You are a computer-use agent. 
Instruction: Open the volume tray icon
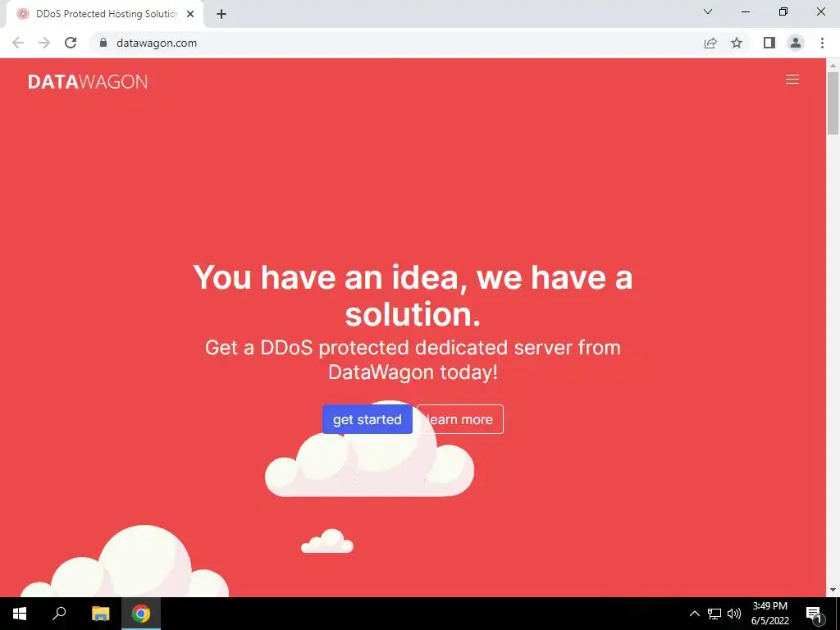(734, 614)
